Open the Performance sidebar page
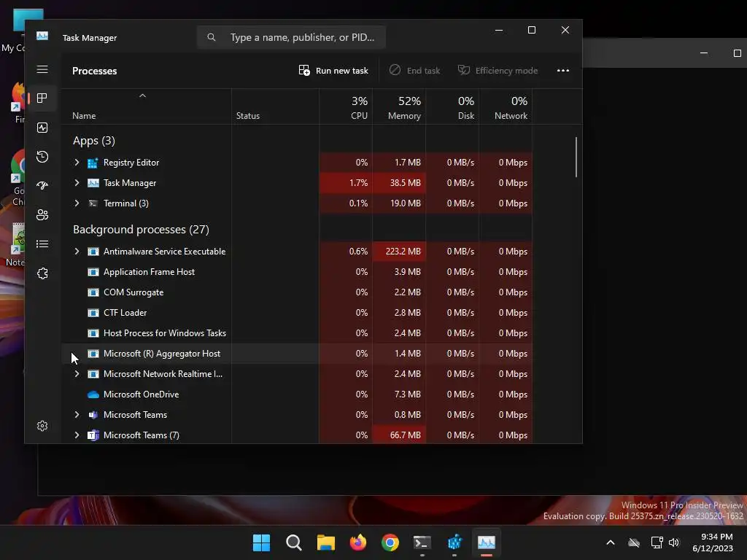This screenshot has height=560, width=747. (x=42, y=128)
